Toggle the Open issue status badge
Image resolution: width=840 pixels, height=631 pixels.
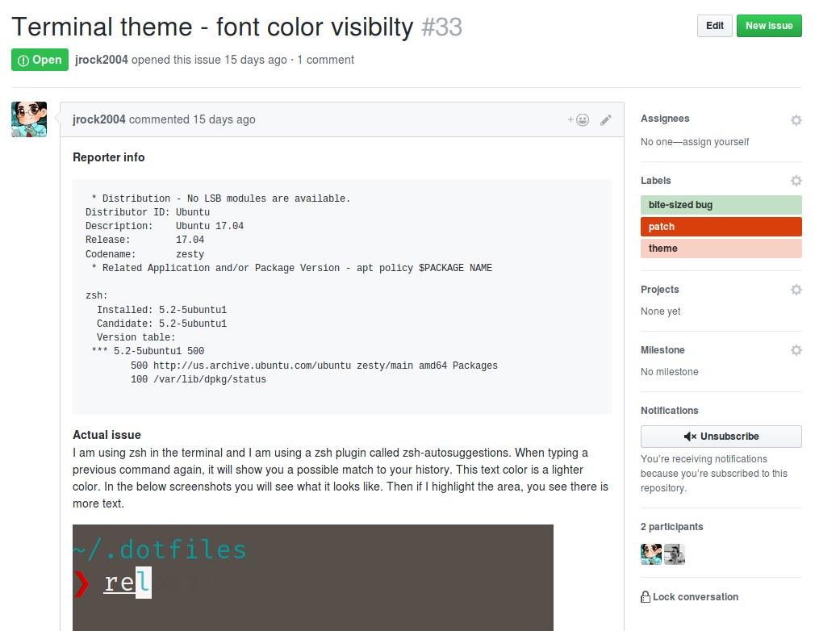40,60
